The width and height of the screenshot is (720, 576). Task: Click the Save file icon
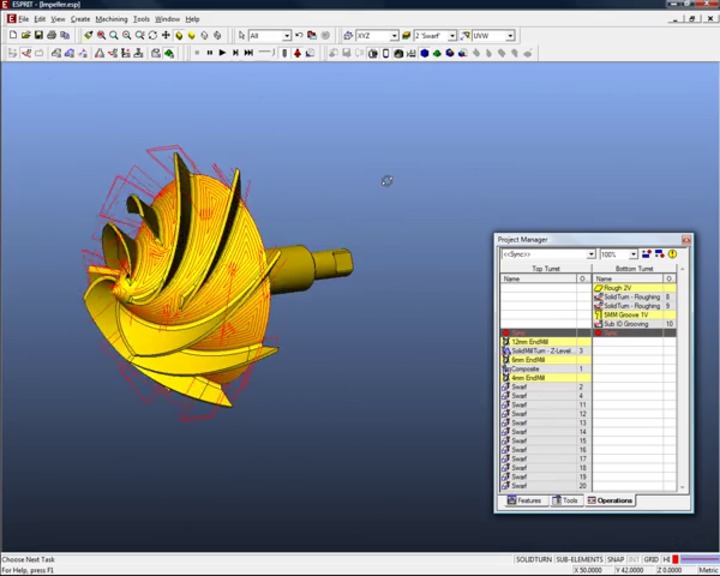38,36
